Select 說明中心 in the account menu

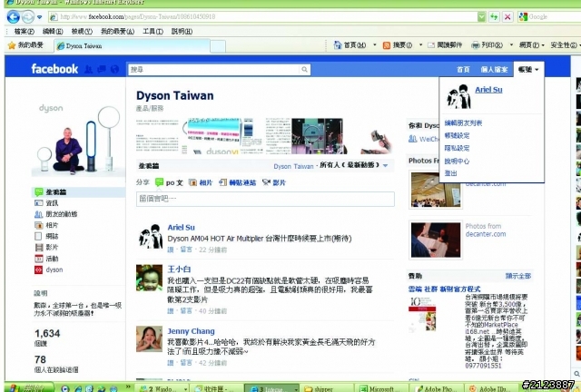pos(457,162)
